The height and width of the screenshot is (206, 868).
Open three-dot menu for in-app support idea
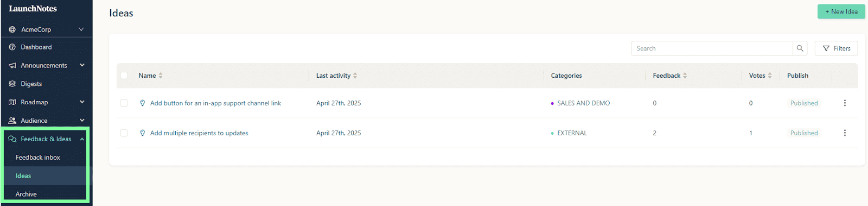(x=845, y=103)
